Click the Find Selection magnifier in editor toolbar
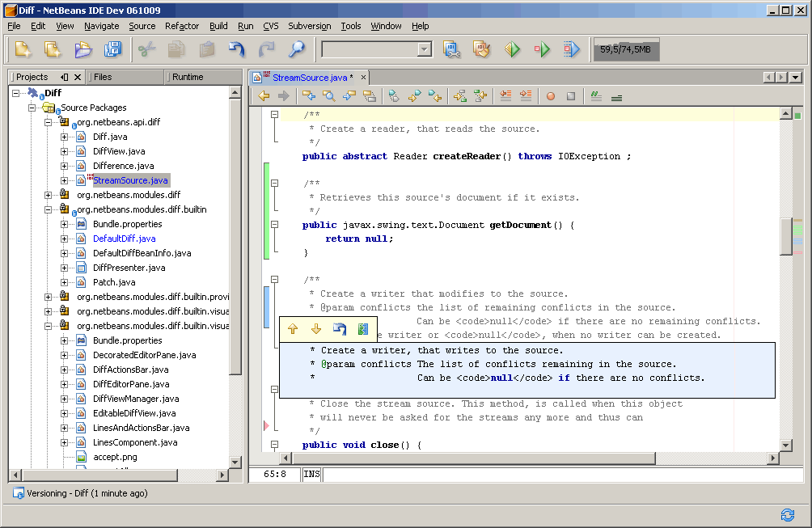Image resolution: width=812 pixels, height=528 pixels. coord(328,95)
